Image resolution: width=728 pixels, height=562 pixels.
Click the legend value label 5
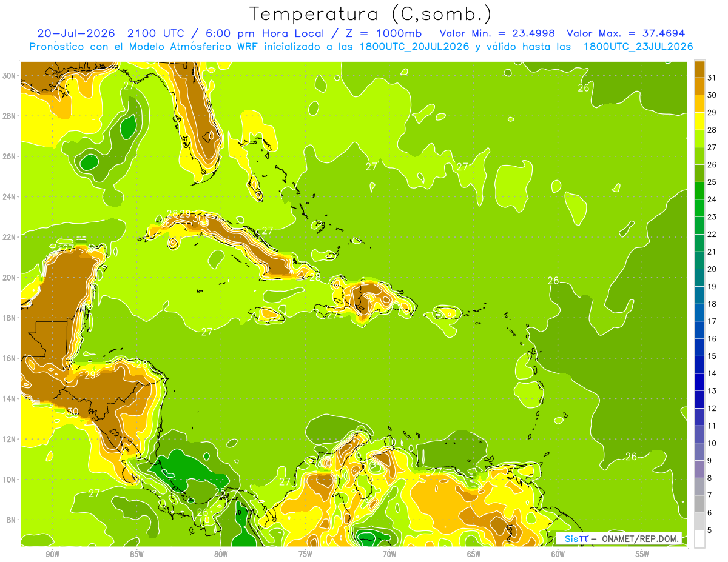click(x=710, y=530)
